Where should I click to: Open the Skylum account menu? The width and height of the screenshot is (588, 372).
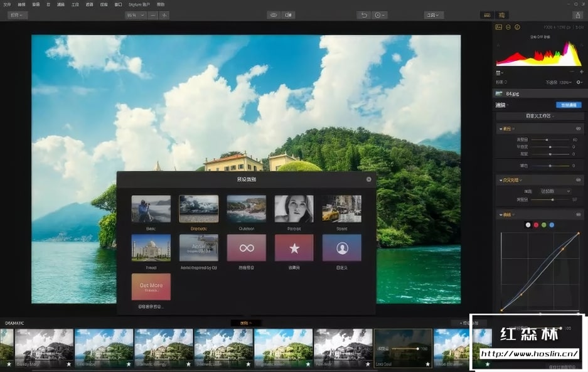click(139, 4)
